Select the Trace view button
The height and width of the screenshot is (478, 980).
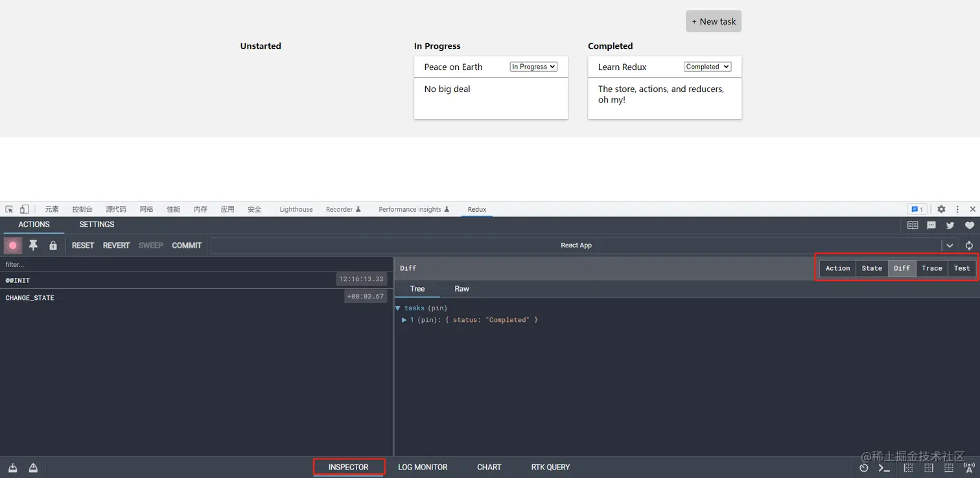pos(932,268)
